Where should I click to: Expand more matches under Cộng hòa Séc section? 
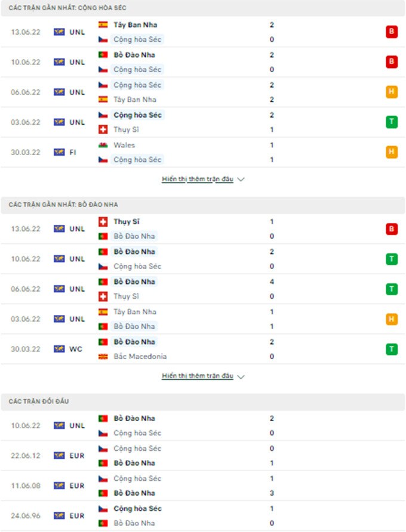coord(197,179)
